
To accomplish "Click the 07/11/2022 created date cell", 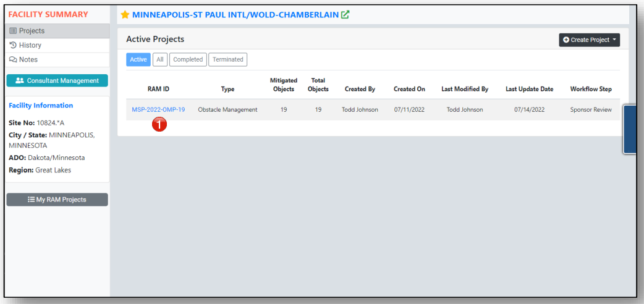I will coord(410,110).
